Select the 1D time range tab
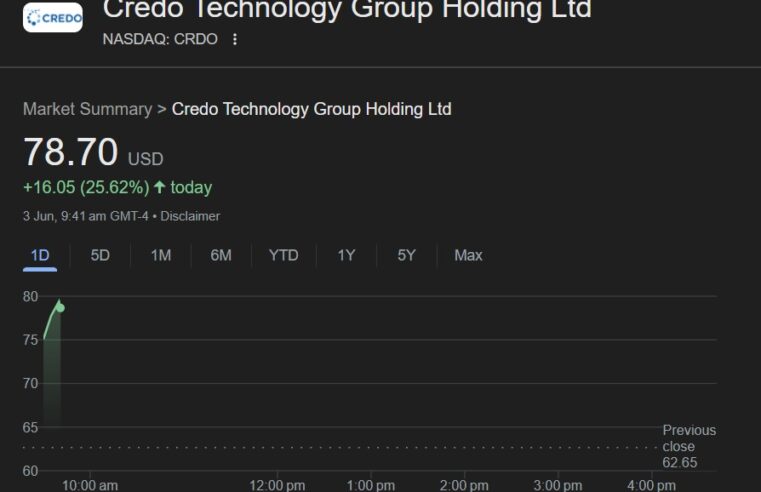Screen dimensions: 761x492 [x=40, y=256]
